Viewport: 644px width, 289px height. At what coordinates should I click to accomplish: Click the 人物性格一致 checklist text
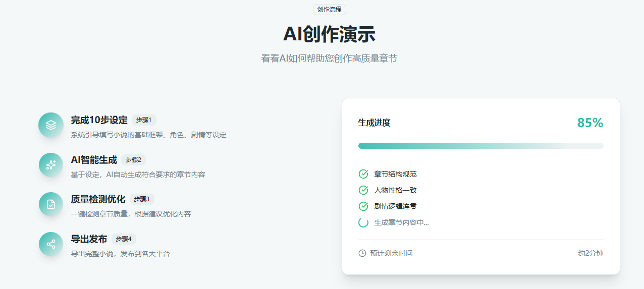pyautogui.click(x=396, y=190)
